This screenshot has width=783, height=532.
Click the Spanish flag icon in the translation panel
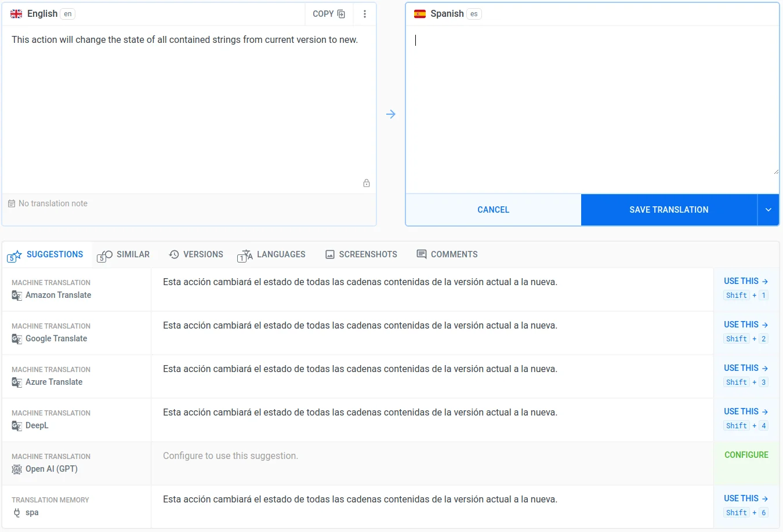pyautogui.click(x=420, y=13)
